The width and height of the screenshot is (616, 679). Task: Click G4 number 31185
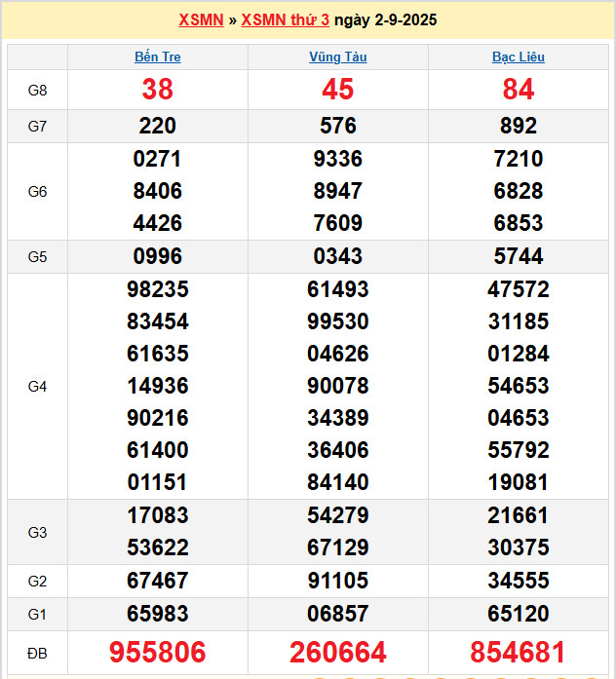[519, 321]
